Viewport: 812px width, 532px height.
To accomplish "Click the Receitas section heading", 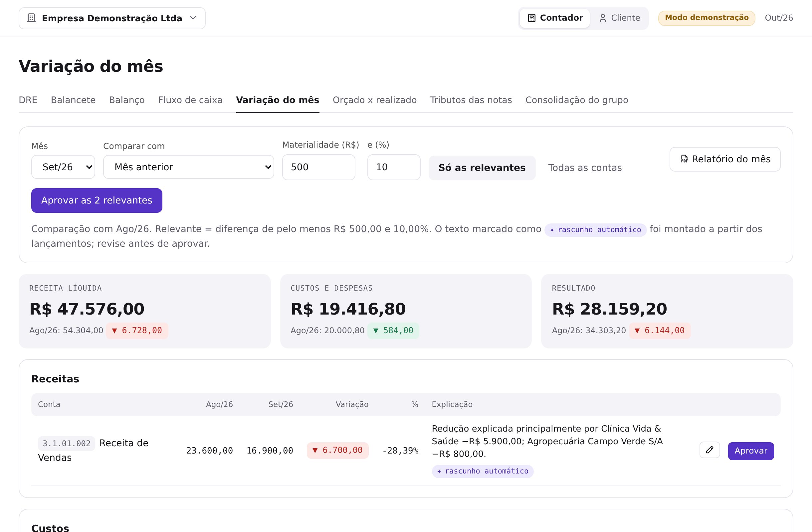I will coord(55,379).
